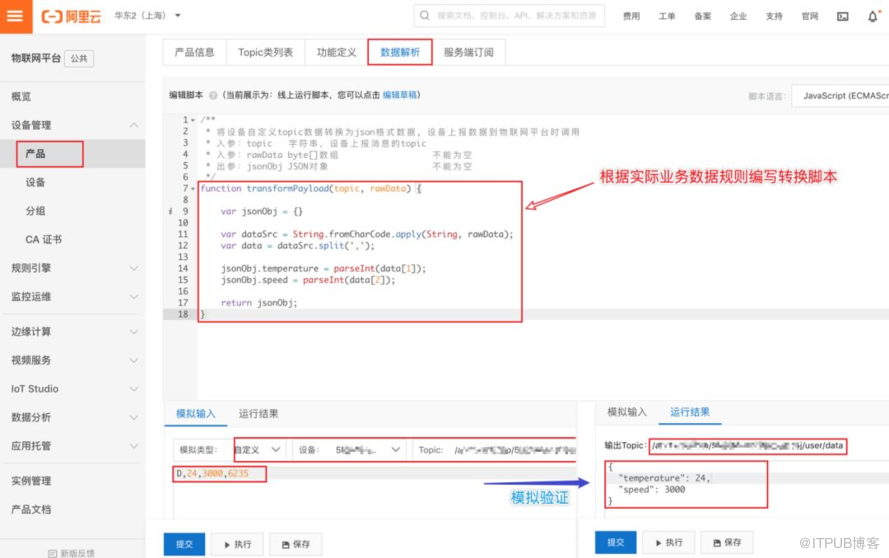This screenshot has height=558, width=889.
Task: Click the right panel 提交 button
Action: coord(616,542)
